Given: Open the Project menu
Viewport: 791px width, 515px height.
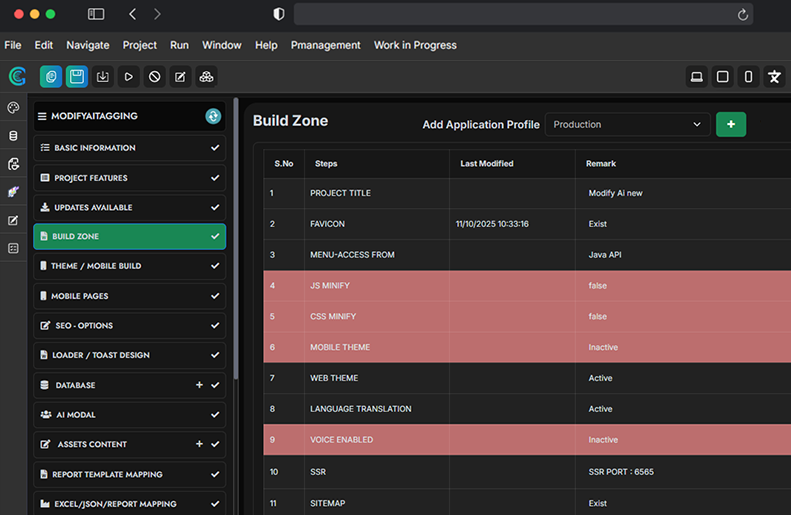Looking at the screenshot, I should click(x=140, y=45).
